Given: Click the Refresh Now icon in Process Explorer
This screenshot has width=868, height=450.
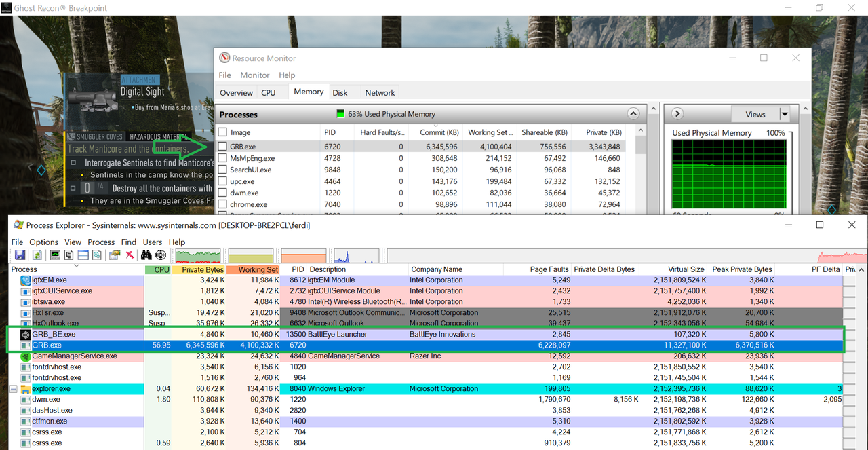Looking at the screenshot, I should 37,255.
